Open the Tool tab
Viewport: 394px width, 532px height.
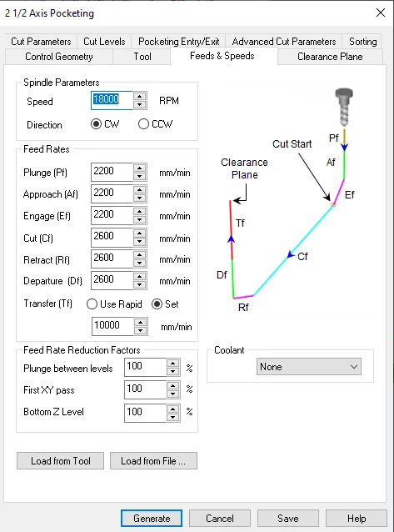click(x=142, y=57)
